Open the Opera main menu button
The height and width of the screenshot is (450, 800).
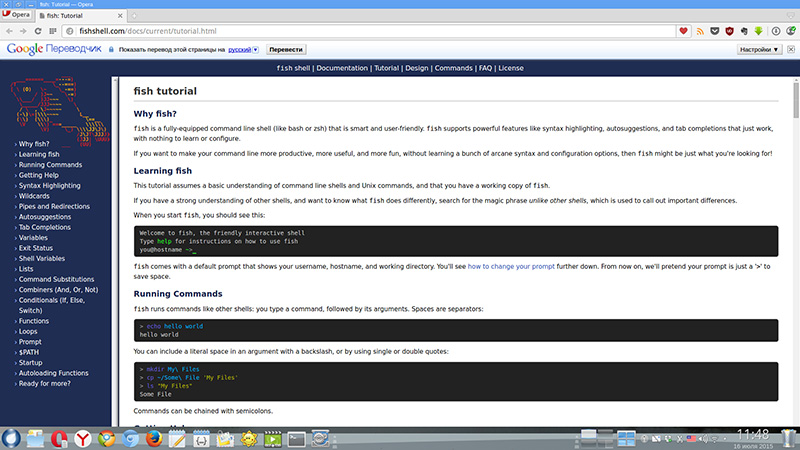click(16, 15)
